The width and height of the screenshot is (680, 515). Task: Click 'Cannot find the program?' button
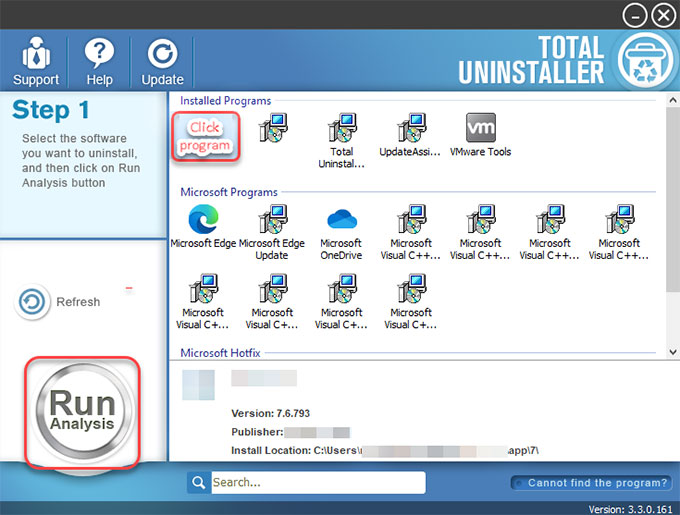[592, 483]
